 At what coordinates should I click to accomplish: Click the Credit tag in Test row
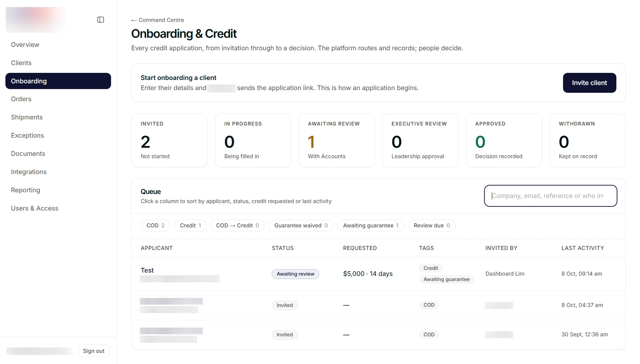[x=431, y=268]
